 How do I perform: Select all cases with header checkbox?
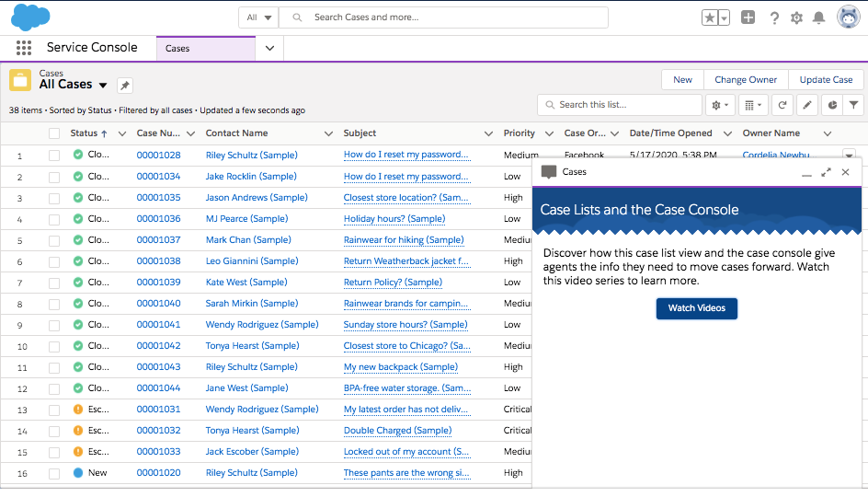(x=53, y=133)
